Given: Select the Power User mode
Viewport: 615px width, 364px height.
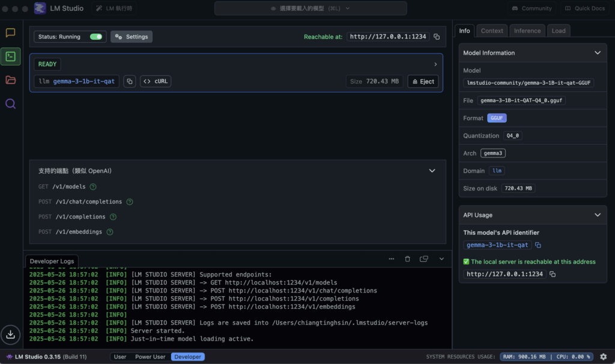Looking at the screenshot, I should point(150,357).
